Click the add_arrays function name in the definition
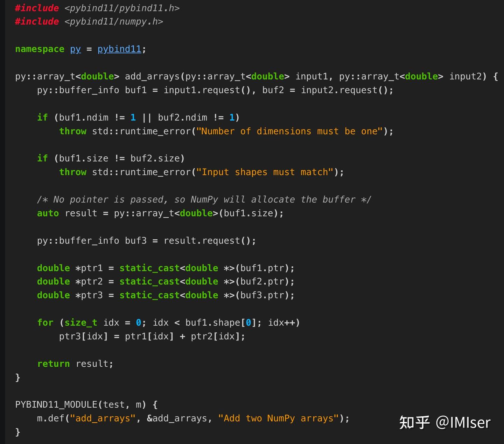504x444 pixels. tap(152, 77)
